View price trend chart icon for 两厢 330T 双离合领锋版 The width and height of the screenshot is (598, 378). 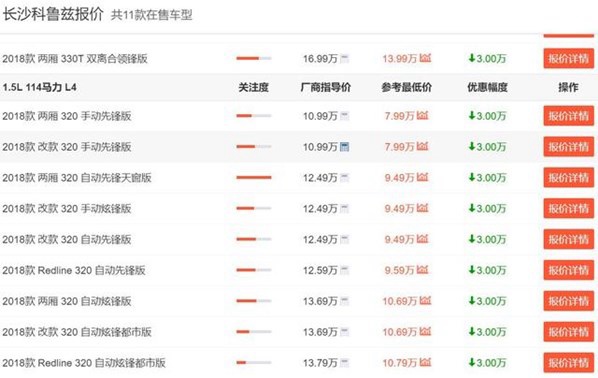[x=425, y=58]
